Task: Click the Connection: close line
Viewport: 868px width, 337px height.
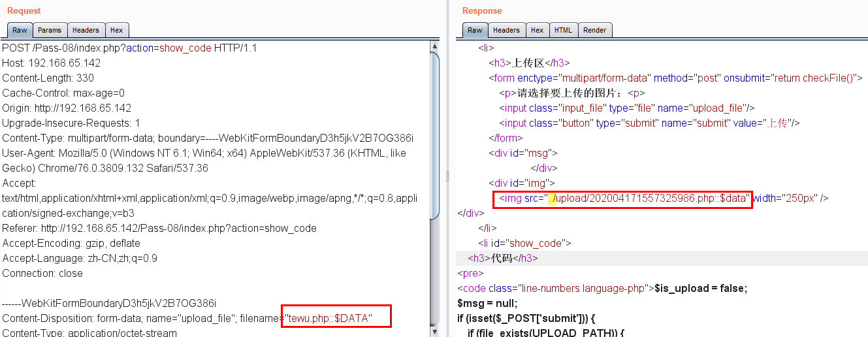Action: [42, 274]
